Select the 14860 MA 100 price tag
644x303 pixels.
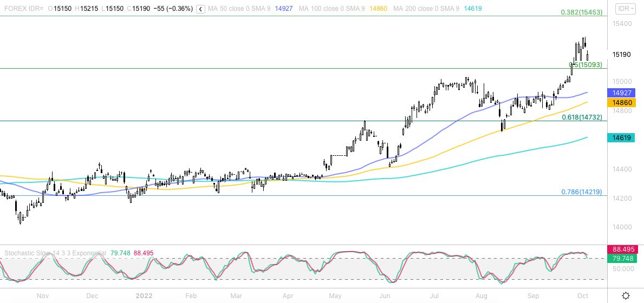621,102
